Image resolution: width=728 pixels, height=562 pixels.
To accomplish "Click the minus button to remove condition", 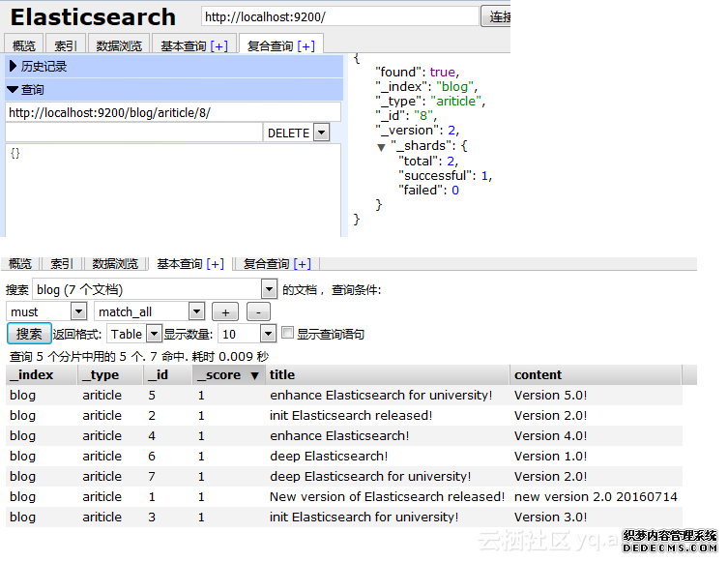I will tap(258, 311).
